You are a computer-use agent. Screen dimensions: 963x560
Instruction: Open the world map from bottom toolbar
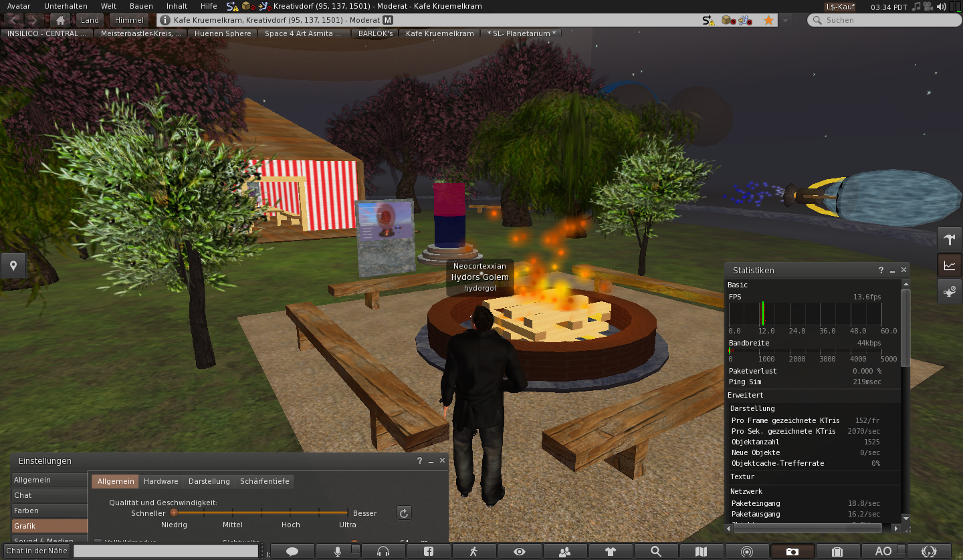tap(701, 551)
